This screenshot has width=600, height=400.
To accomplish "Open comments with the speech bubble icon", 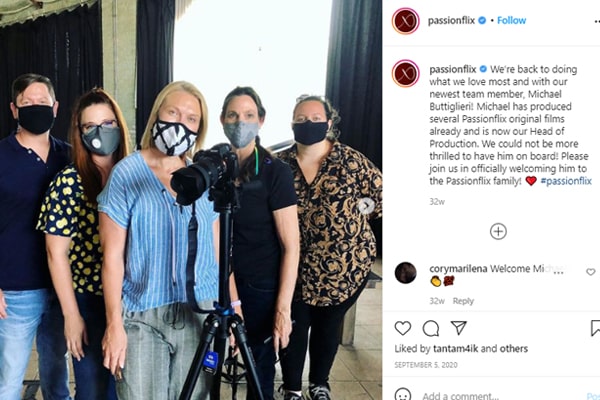I will [x=430, y=328].
